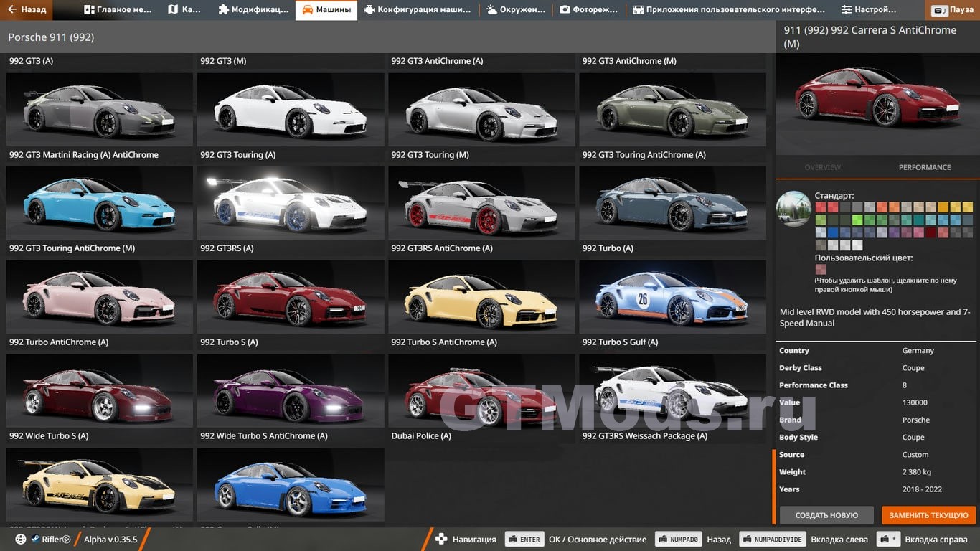Image resolution: width=980 pixels, height=551 pixels.
Task: Pick the pure blue standard color swatch
Action: coord(833,232)
